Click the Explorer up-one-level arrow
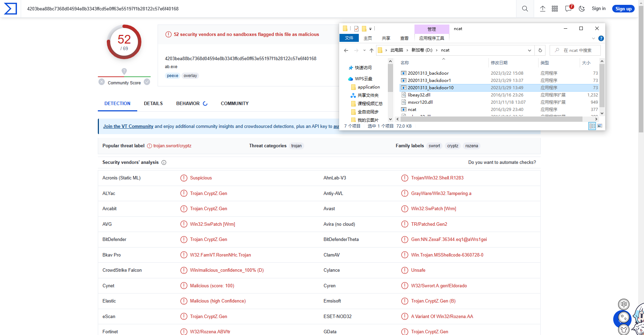 [372, 50]
